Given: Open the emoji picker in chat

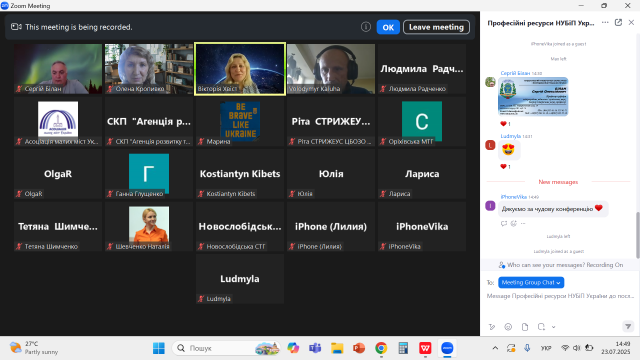Looking at the screenshot, I should click(508, 327).
